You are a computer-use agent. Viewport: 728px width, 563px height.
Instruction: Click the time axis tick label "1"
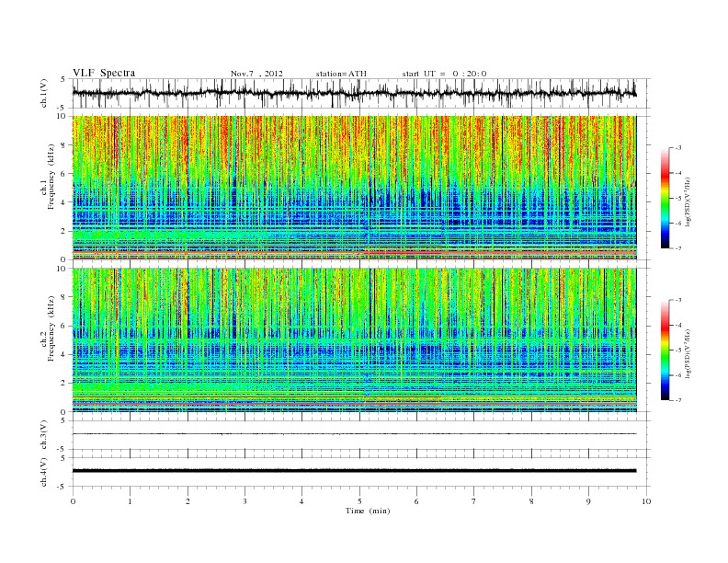tap(130, 501)
